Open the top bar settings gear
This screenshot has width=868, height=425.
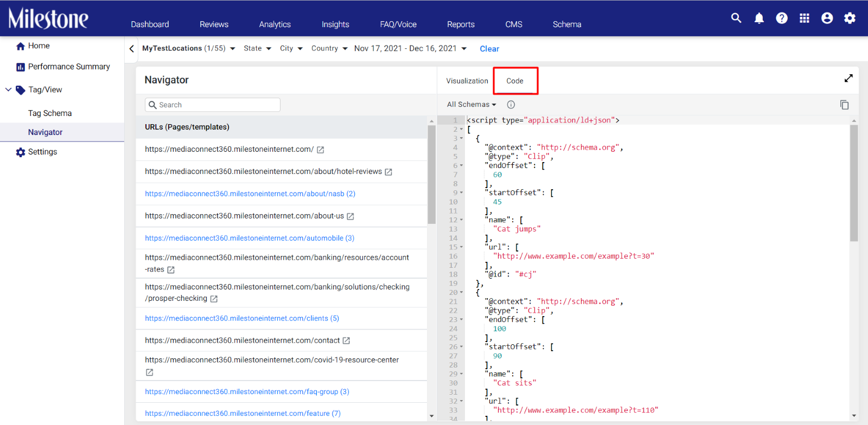pyautogui.click(x=850, y=18)
